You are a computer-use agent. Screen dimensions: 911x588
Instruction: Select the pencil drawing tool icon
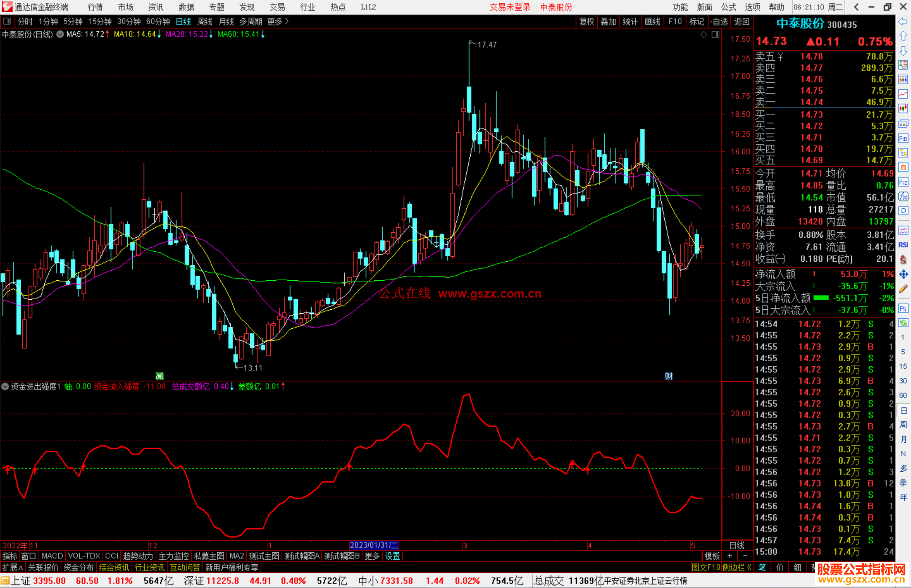click(903, 289)
